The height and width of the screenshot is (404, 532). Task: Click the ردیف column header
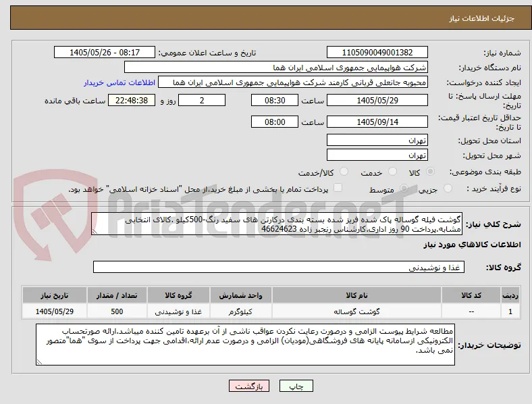[510, 295]
